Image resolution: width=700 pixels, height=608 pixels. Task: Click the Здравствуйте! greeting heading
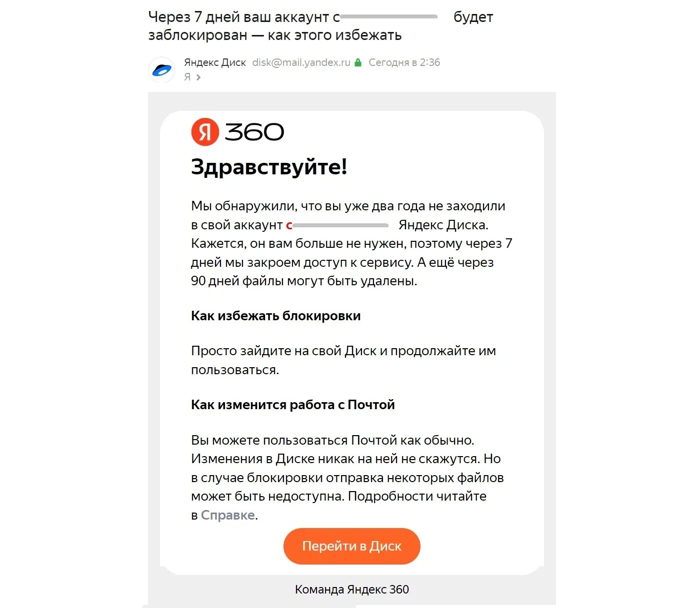269,167
